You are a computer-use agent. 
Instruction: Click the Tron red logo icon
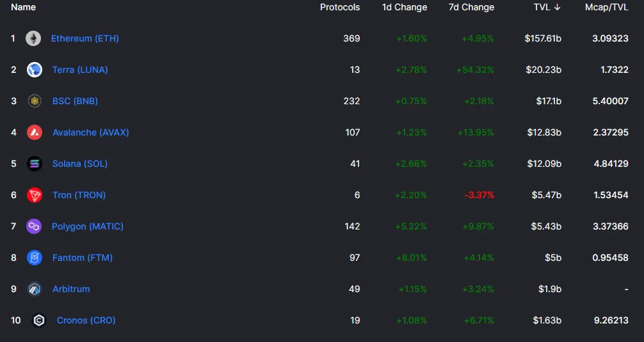click(35, 195)
